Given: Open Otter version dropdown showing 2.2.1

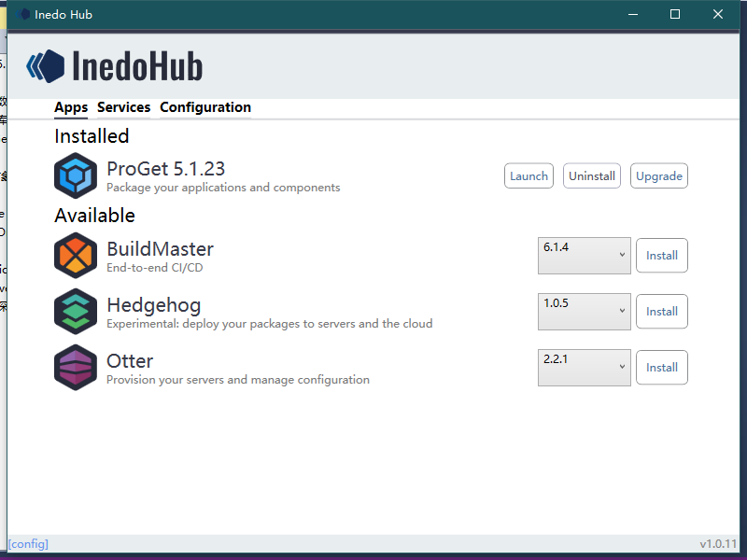Looking at the screenshot, I should point(585,367).
